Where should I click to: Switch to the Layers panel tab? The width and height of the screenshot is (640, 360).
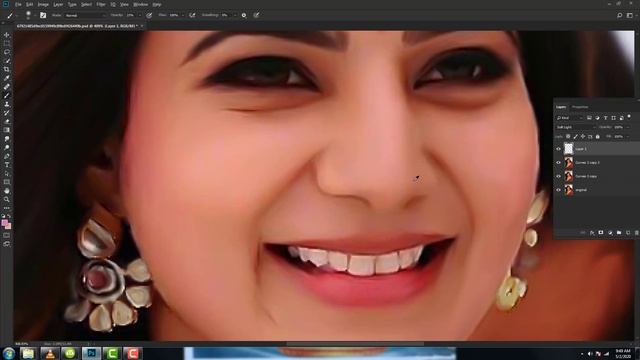pyautogui.click(x=561, y=107)
